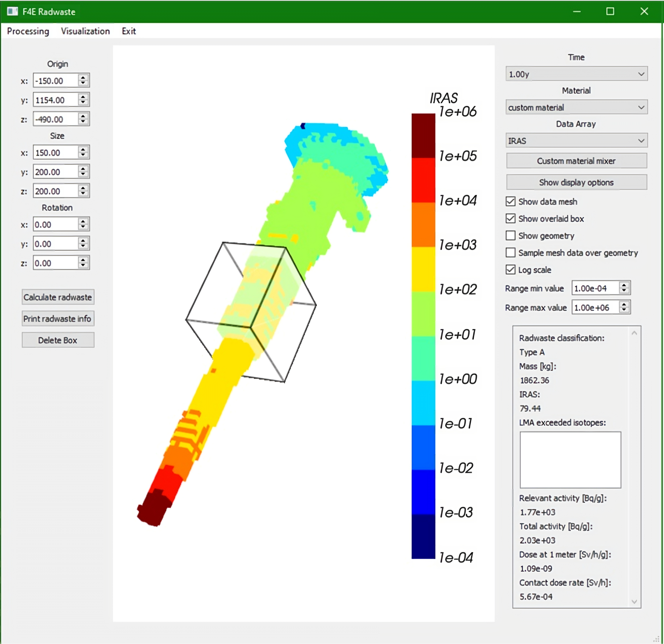Image resolution: width=664 pixels, height=644 pixels.
Task: Click the Range min value field 1.00e-04
Action: coord(596,288)
